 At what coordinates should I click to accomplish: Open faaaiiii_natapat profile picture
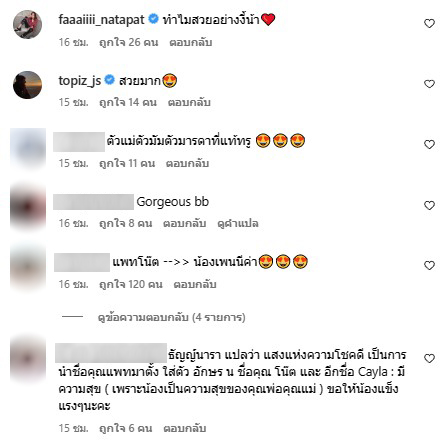(x=27, y=24)
